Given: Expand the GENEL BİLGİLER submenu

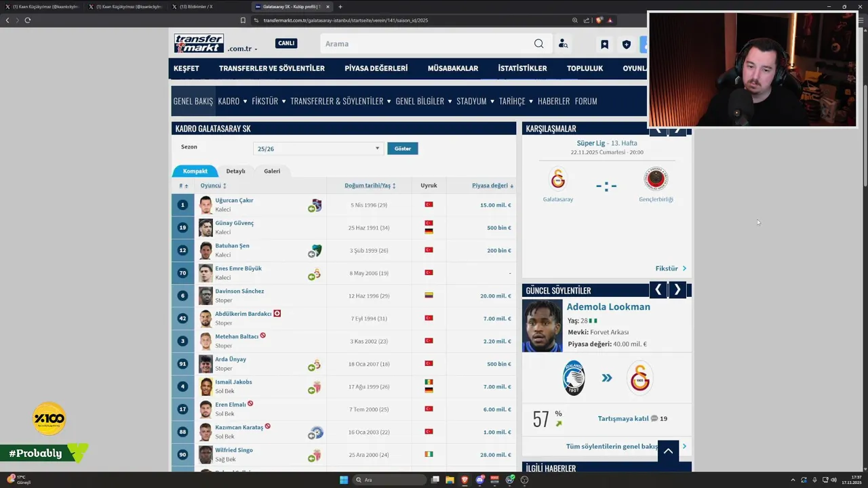Looking at the screenshot, I should click(x=424, y=101).
